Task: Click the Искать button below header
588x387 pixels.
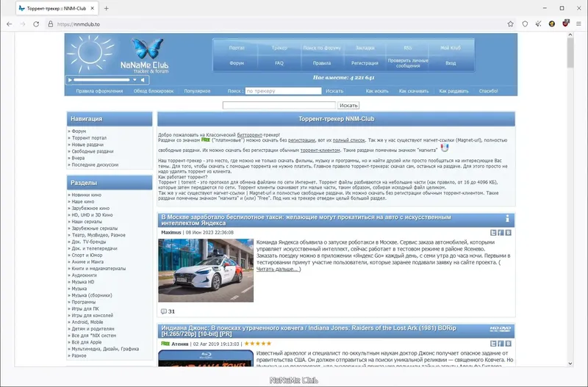Action: click(x=348, y=105)
